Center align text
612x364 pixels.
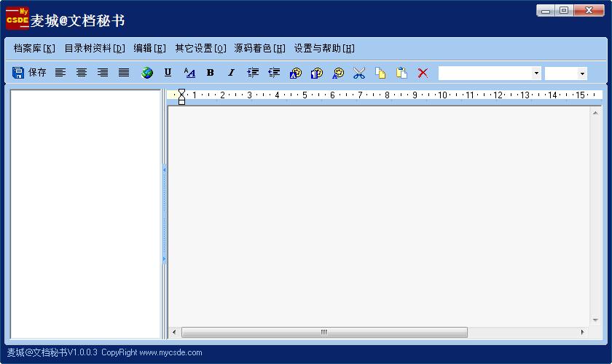tap(82, 73)
